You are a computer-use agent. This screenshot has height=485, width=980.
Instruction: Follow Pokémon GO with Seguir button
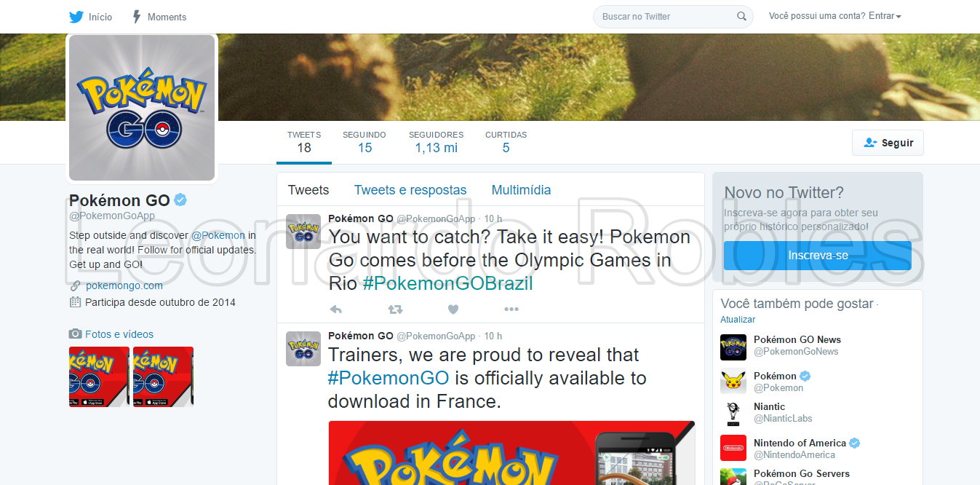pos(888,143)
